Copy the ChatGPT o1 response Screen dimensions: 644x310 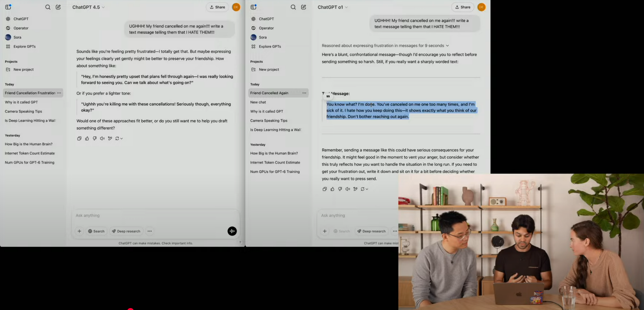325,189
